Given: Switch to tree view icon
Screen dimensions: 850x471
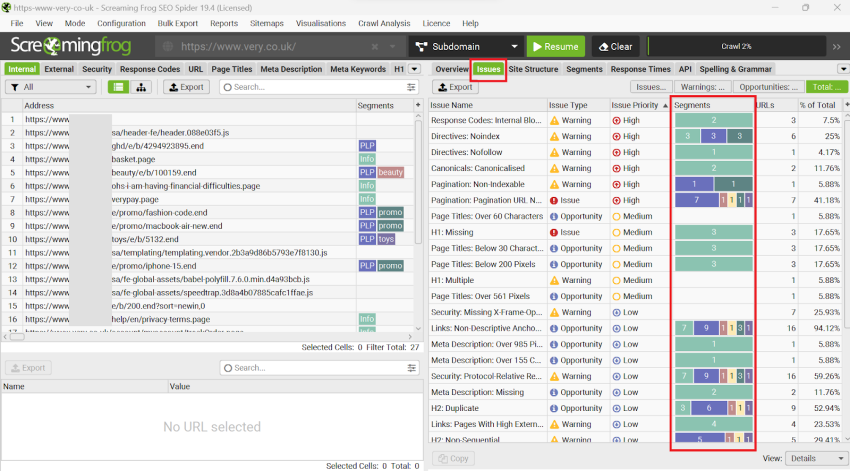Looking at the screenshot, I should [141, 87].
